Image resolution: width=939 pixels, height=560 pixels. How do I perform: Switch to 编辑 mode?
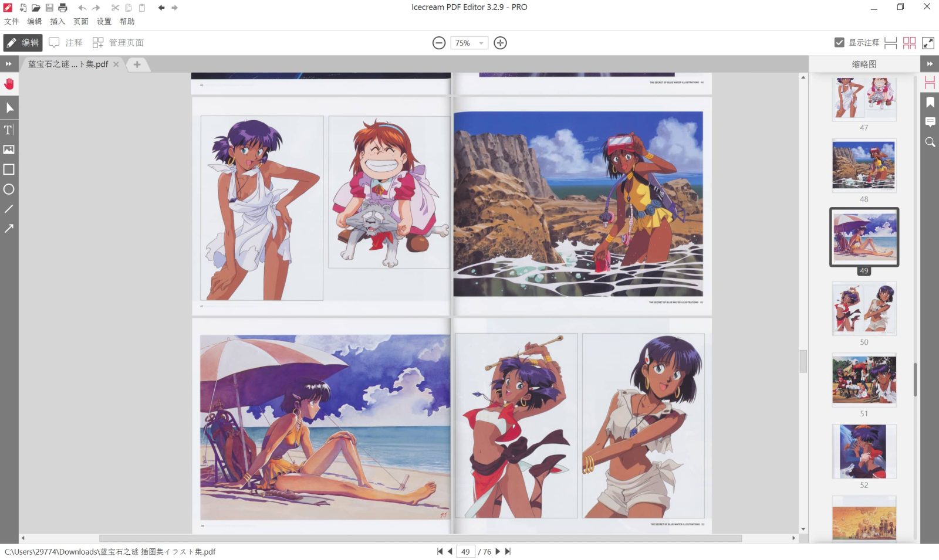23,43
